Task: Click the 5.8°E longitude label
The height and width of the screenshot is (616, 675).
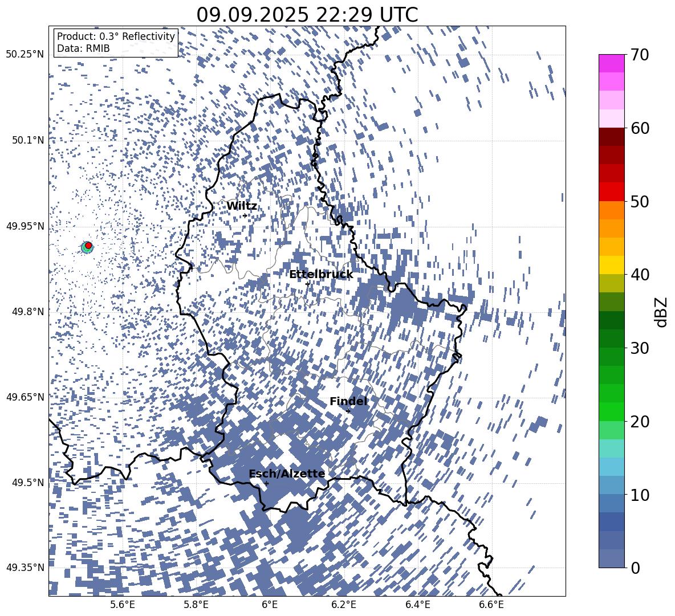Action: click(196, 605)
